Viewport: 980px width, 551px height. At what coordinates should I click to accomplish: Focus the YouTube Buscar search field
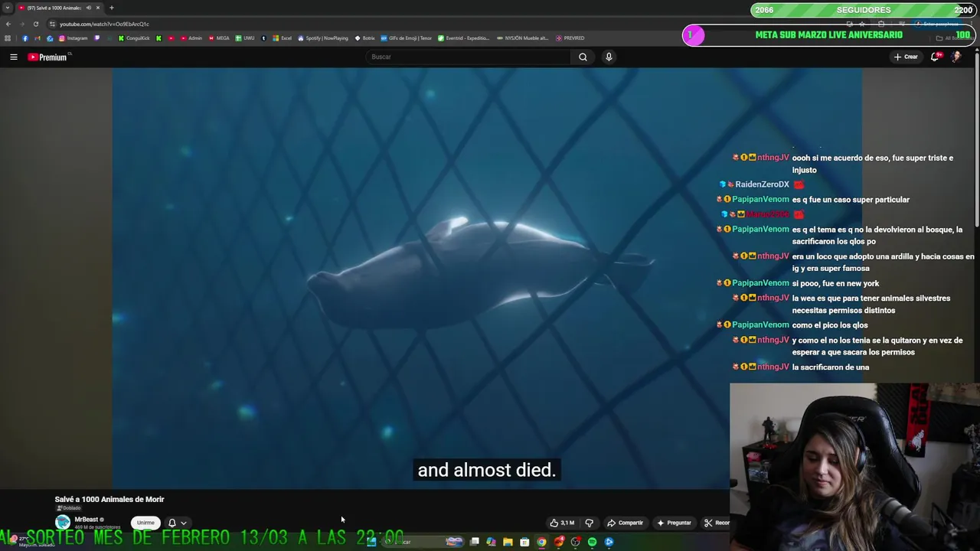click(469, 57)
